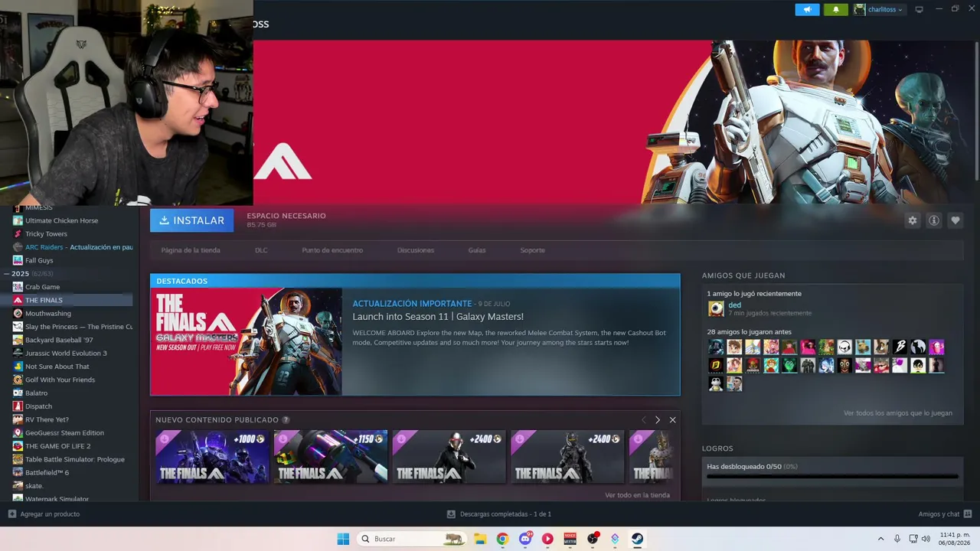This screenshot has height=551, width=980.
Task: Open the Soporte tab
Action: 533,250
